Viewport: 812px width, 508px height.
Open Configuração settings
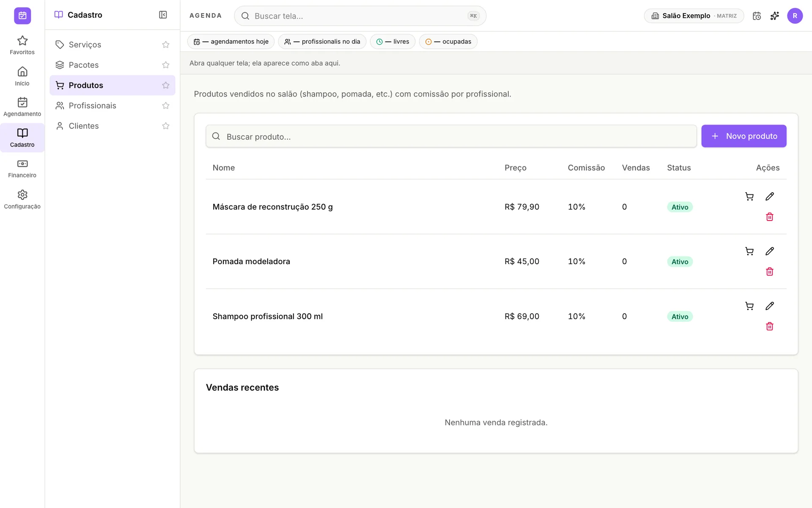click(22, 199)
